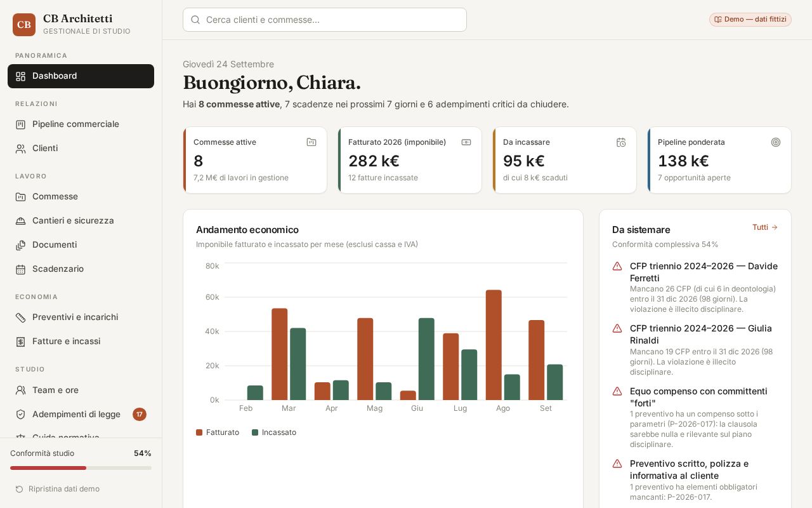Screen dimensions: 812x508
Task: Click the Pipeline commerciale sidebar icon
Action: tap(20, 124)
